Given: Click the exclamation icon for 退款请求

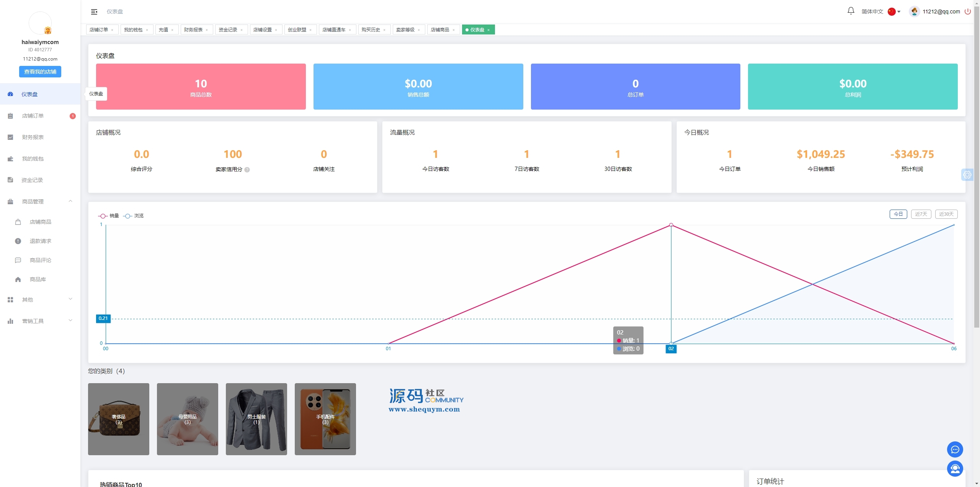Looking at the screenshot, I should coord(18,241).
